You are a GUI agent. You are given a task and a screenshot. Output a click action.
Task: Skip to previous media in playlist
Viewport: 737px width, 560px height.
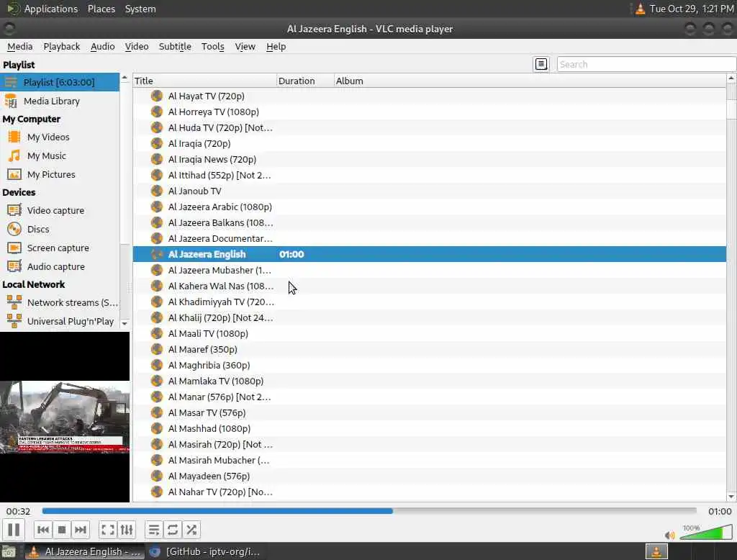click(x=42, y=530)
